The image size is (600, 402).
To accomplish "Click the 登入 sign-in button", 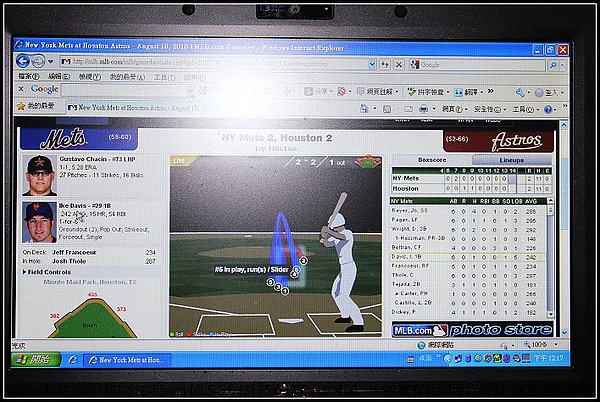I will [549, 93].
